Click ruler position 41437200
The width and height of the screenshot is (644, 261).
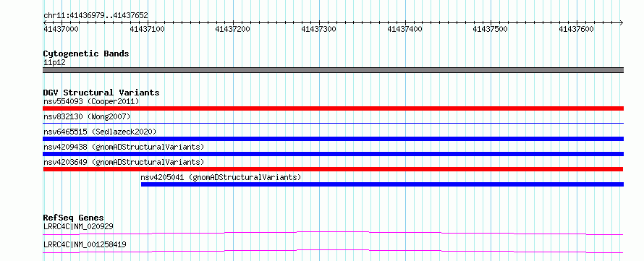[233, 29]
